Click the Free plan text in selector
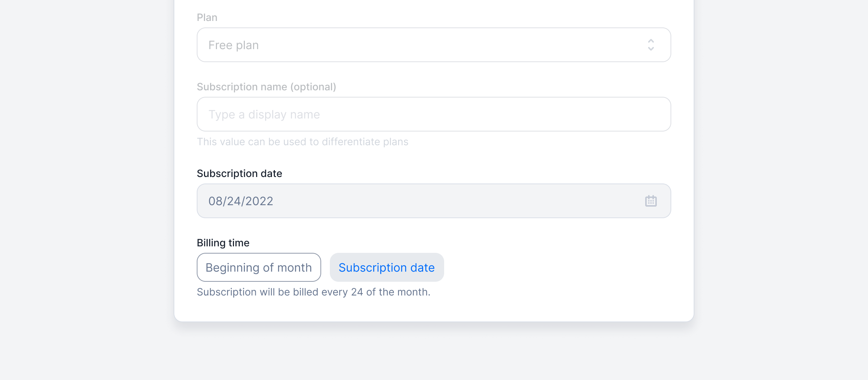This screenshot has width=868, height=380. 234,45
